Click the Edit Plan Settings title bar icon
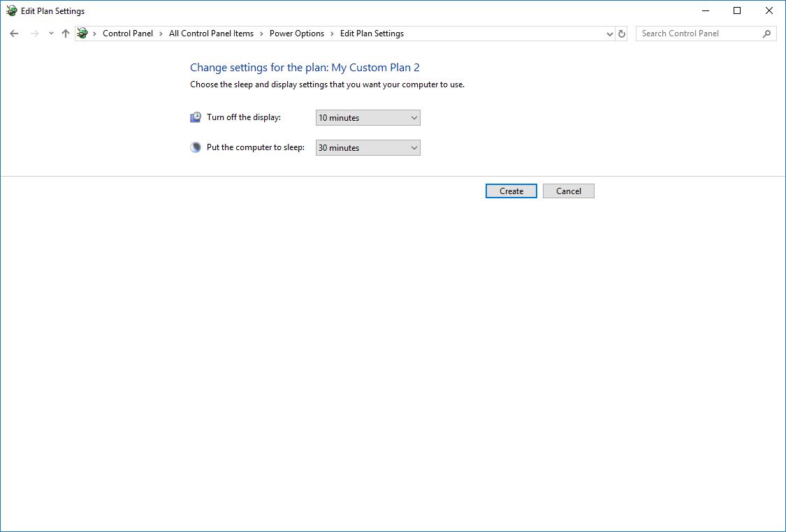 [x=10, y=10]
